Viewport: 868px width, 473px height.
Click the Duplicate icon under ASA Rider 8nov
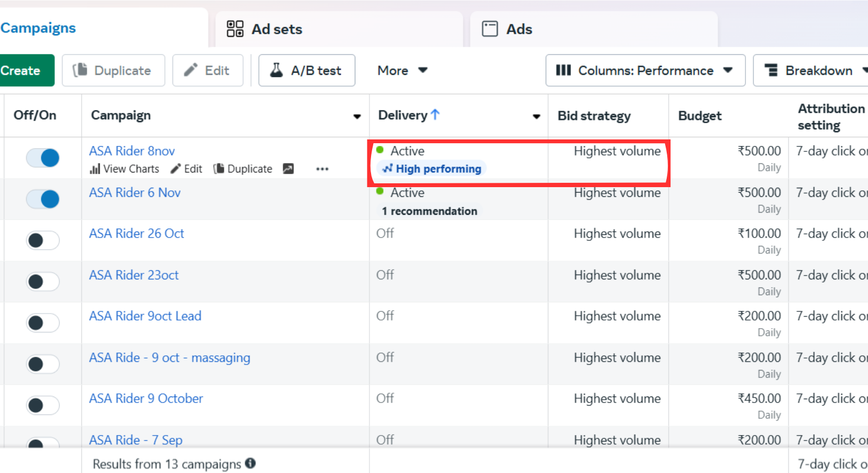pyautogui.click(x=219, y=169)
